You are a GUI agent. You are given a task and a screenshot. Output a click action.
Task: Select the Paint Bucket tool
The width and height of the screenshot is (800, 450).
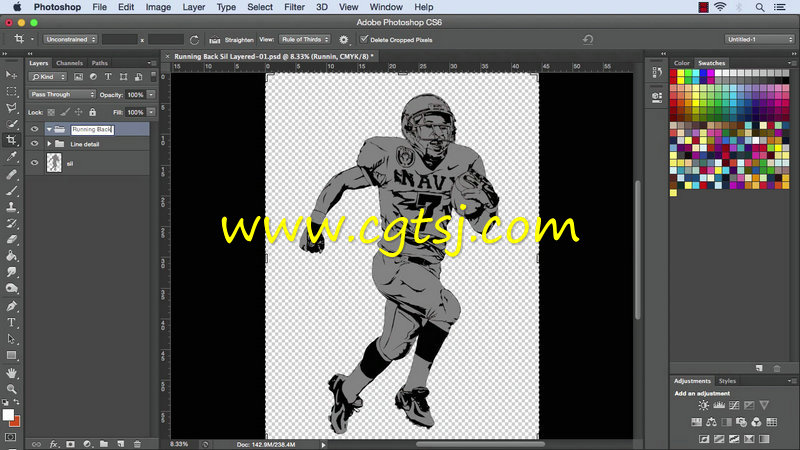point(11,256)
